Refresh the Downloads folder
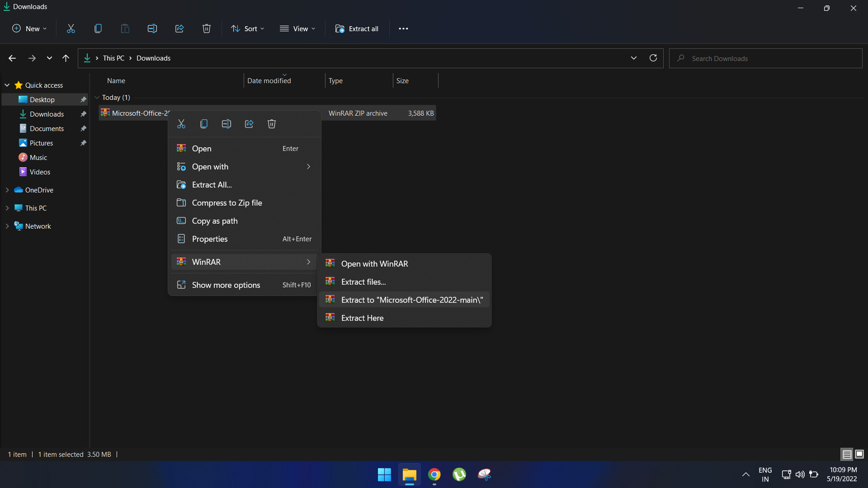This screenshot has width=868, height=488. pyautogui.click(x=653, y=58)
